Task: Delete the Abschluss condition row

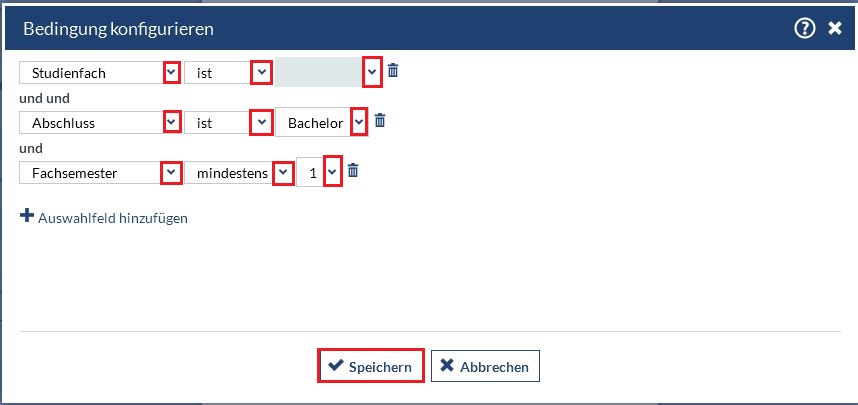Action: 379,121
